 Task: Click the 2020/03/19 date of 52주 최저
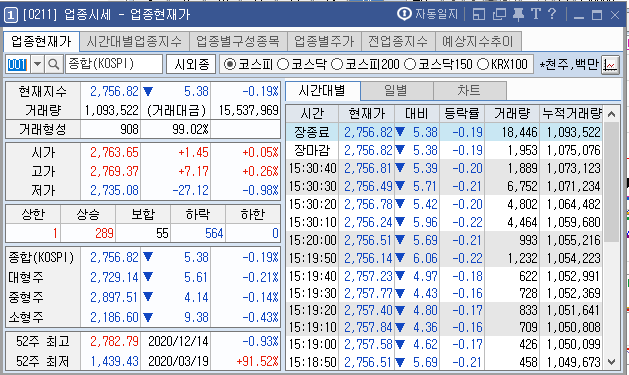tap(178, 361)
